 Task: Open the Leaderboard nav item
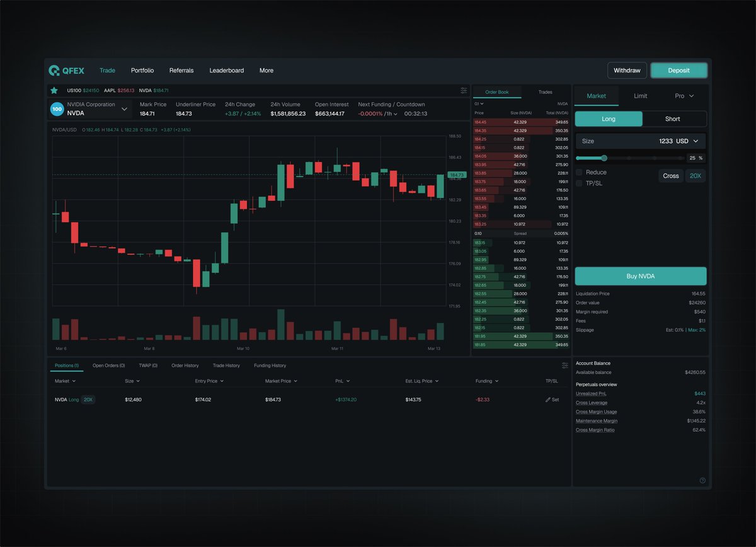point(227,71)
